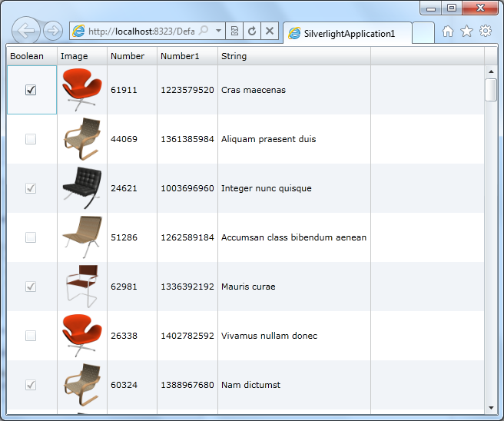Select the Number1 cell 1361385984
Screen dimensions: 504x421
pyautogui.click(x=187, y=139)
